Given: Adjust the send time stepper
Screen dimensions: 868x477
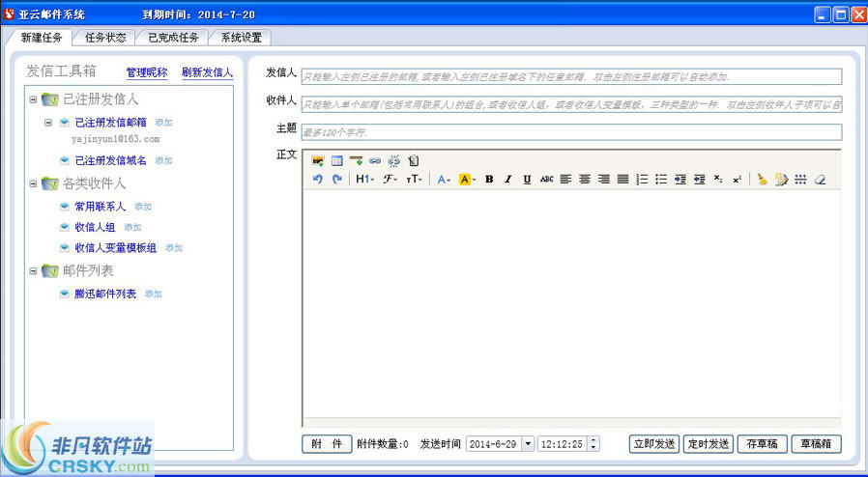Looking at the screenshot, I should pyautogui.click(x=593, y=444).
